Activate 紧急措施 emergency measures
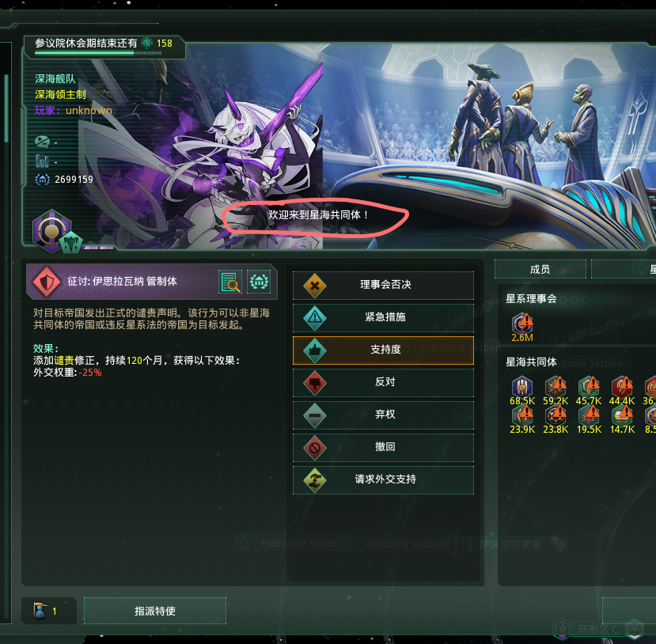Screen dimensions: 656x644 (x=383, y=318)
